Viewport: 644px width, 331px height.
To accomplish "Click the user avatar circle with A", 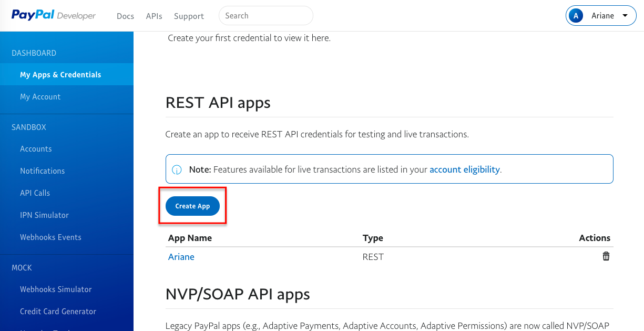I will point(577,16).
